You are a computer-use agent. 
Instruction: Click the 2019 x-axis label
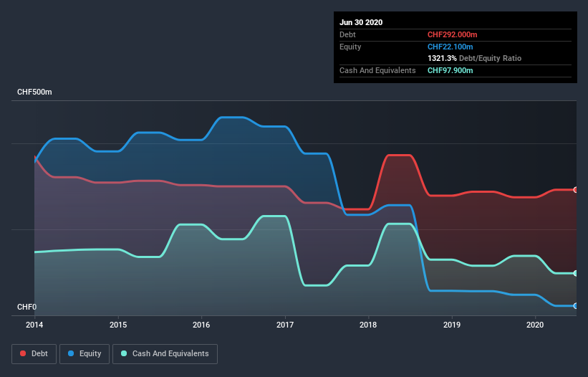(452, 325)
